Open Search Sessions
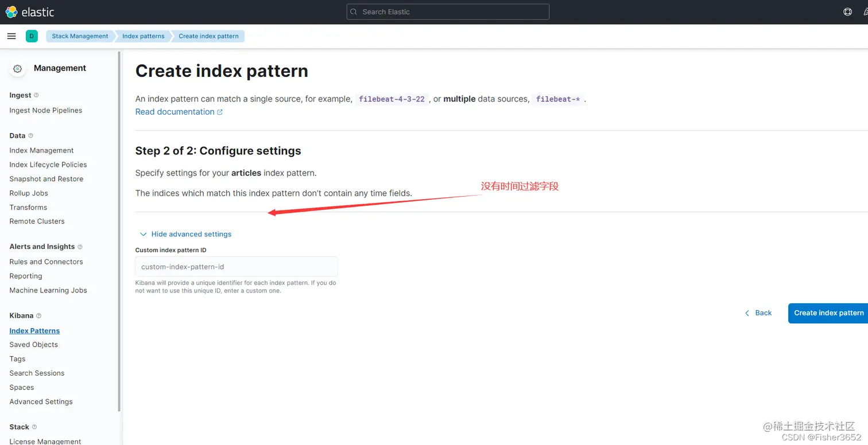Image resolution: width=868 pixels, height=445 pixels. tap(37, 373)
